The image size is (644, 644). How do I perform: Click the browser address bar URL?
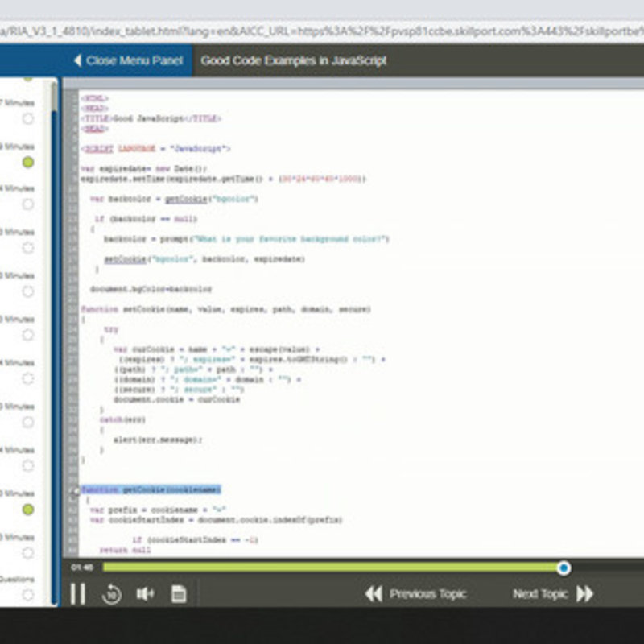click(322, 31)
